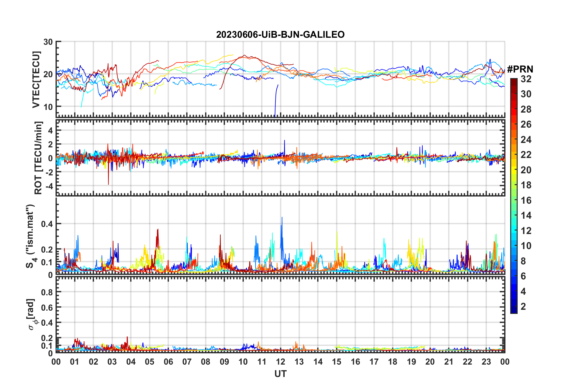Click the S4 y-axis tick label 0.4
Screen dimensions: 561x392
pos(47,224)
